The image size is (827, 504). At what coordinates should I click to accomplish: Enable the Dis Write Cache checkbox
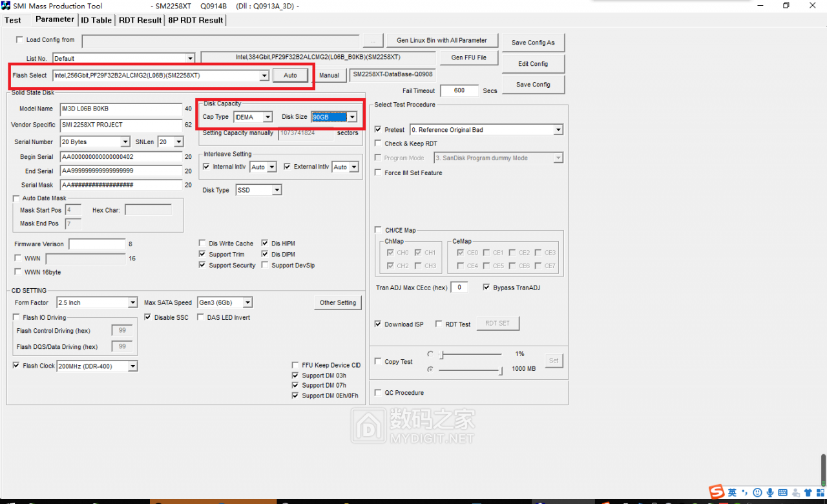click(203, 244)
